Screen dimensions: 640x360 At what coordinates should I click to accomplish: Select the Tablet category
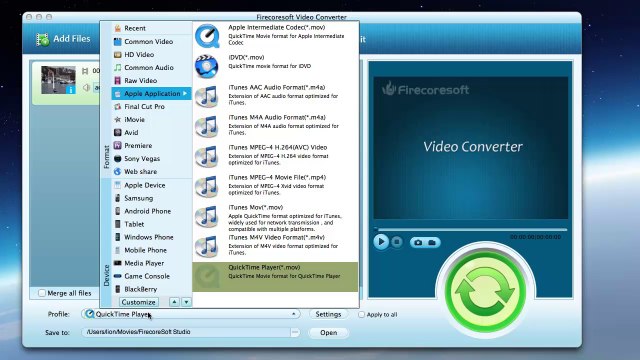(151, 224)
